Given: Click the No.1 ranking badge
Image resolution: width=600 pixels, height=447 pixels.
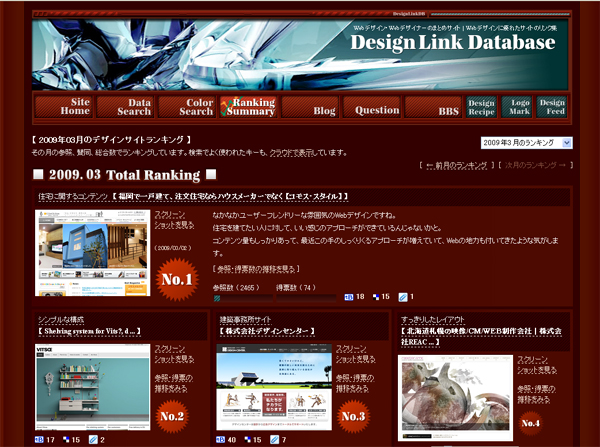Looking at the screenshot, I should pos(176,280).
